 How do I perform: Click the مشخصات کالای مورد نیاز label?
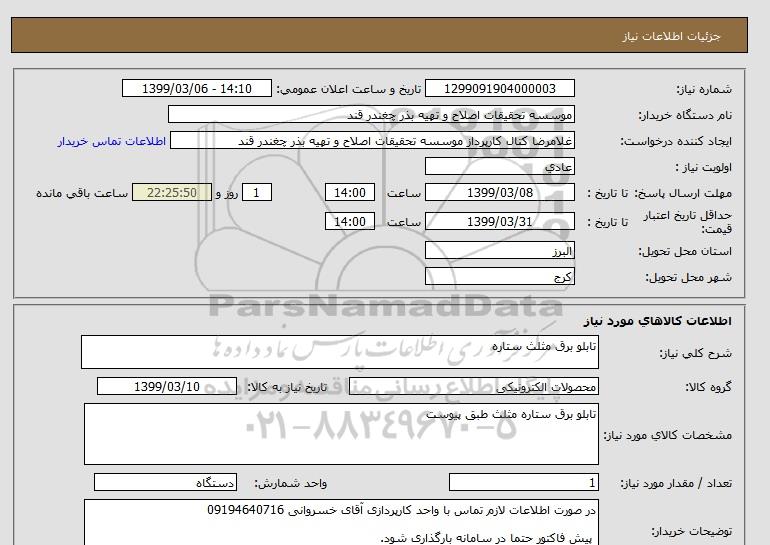point(667,435)
